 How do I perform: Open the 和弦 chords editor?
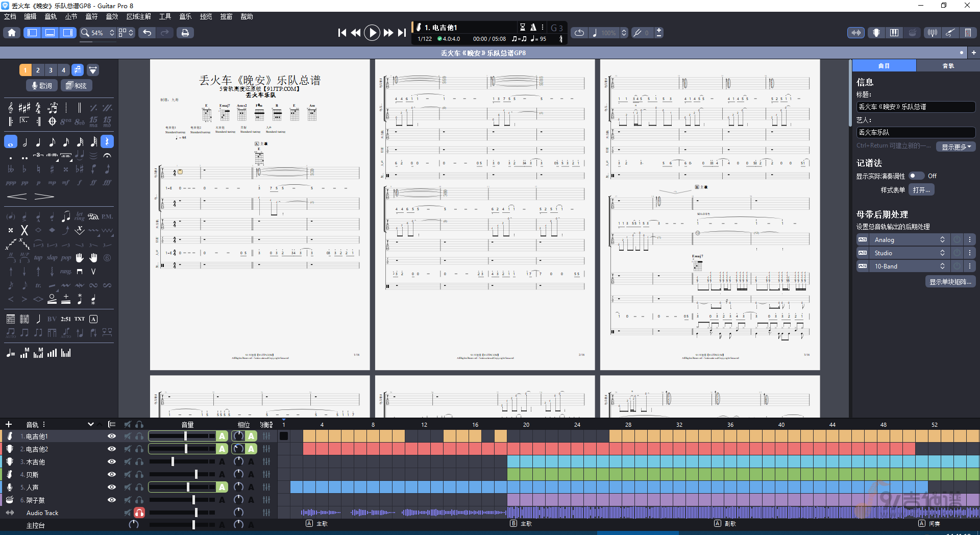tap(76, 86)
